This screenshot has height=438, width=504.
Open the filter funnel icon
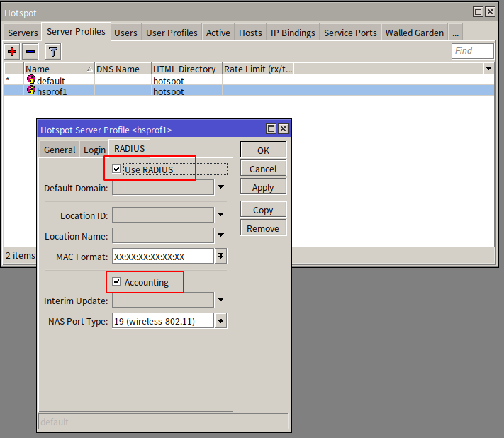click(x=52, y=52)
